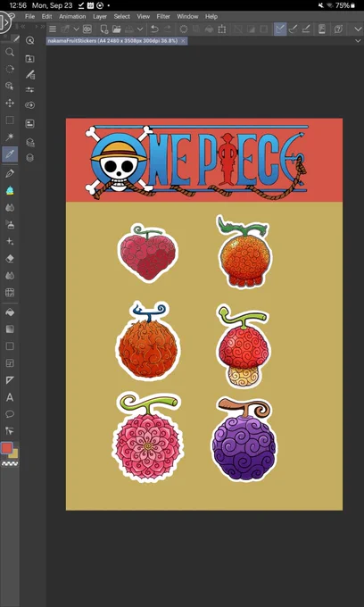Screen dimensions: 364x607
Task: Close the nakamaFruitStickers tab
Action: (x=184, y=41)
